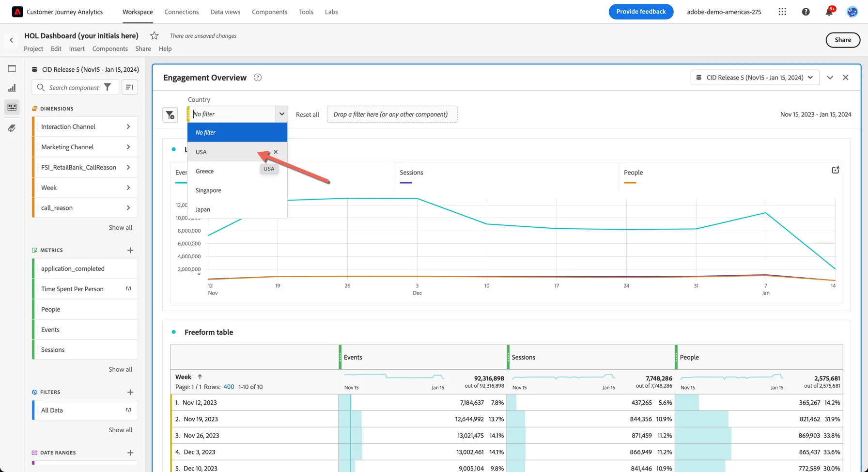This screenshot has height=472, width=868.
Task: Click the Adobe logo icon
Action: tap(17, 12)
